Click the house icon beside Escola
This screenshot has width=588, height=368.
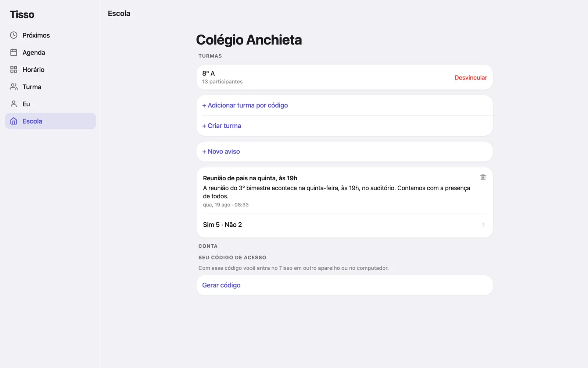(x=14, y=121)
